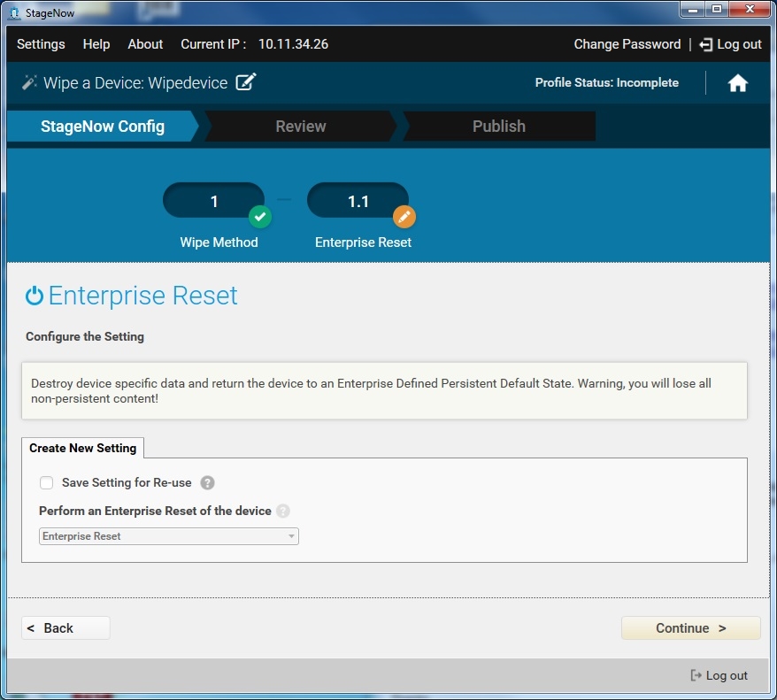
Task: Go to the Publish step
Action: [x=498, y=127]
